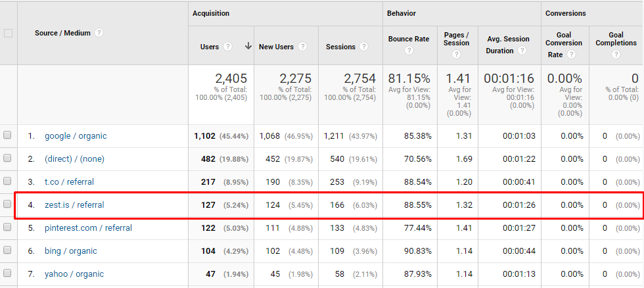Click users value 127 for zest.is

pos(208,205)
